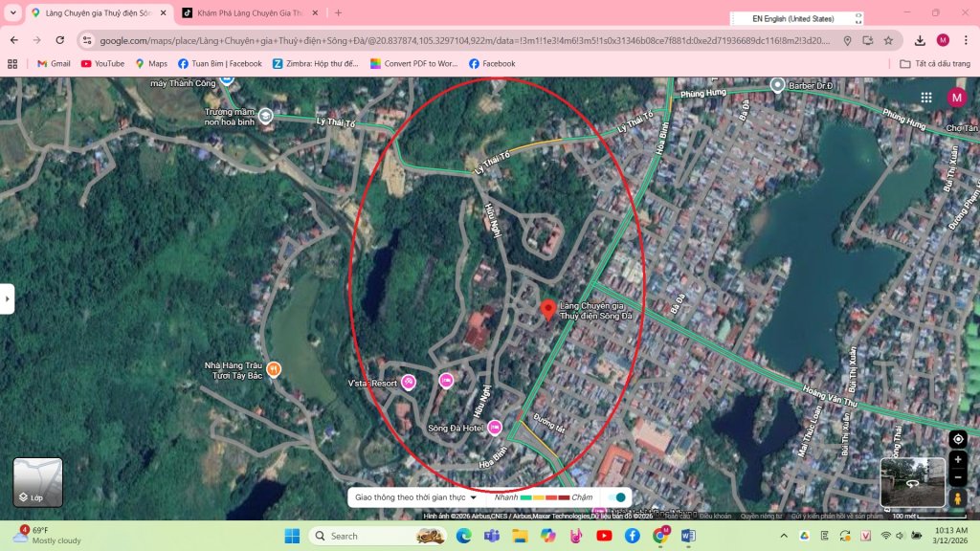Open Tuan Bim Facebook bookmark
The width and height of the screenshot is (980, 551).
point(220,64)
